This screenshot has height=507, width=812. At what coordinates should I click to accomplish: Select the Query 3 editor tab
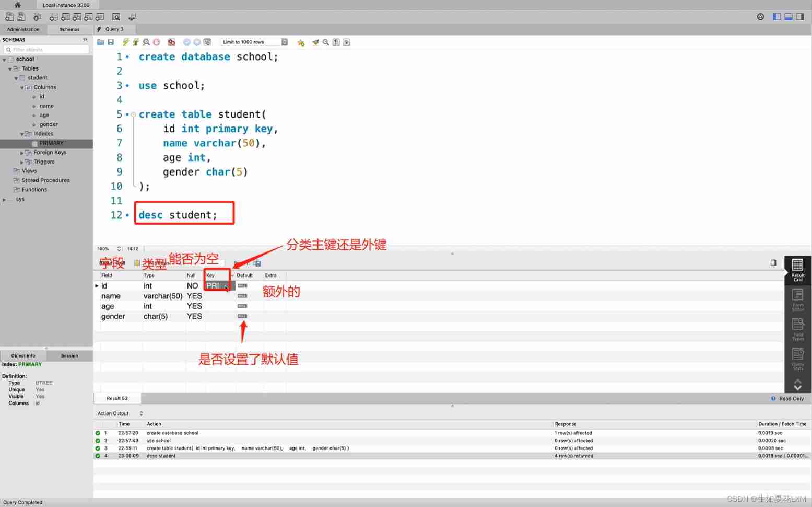[x=114, y=29]
